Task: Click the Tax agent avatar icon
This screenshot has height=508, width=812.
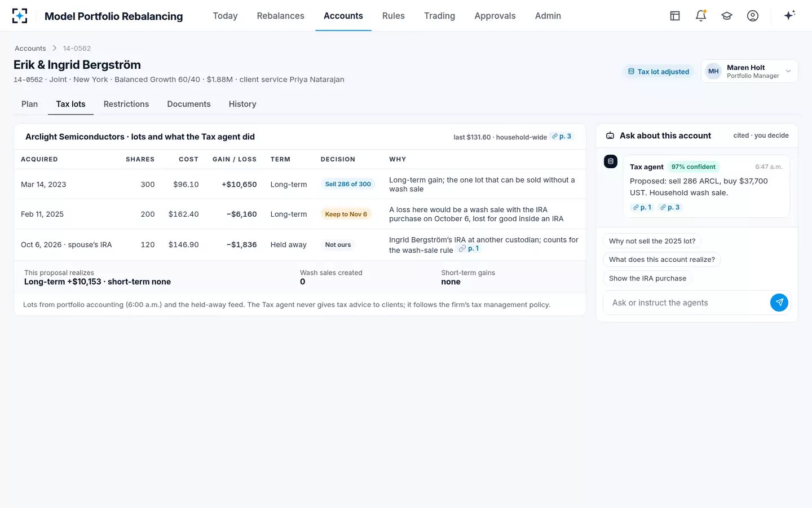Action: click(611, 161)
